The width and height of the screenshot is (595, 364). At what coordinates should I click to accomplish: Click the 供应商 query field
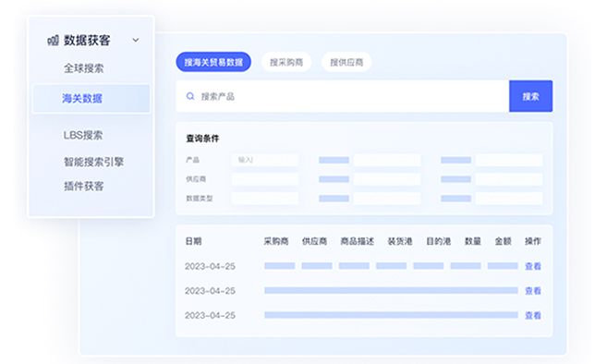[x=265, y=179]
